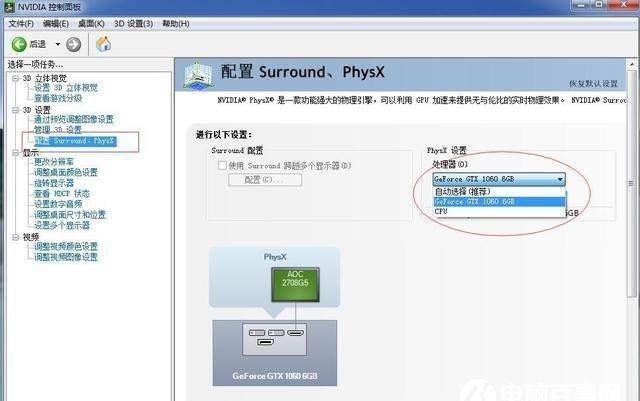640x401 pixels.
Task: Click the Surround PhysX page header icon
Action: (198, 75)
